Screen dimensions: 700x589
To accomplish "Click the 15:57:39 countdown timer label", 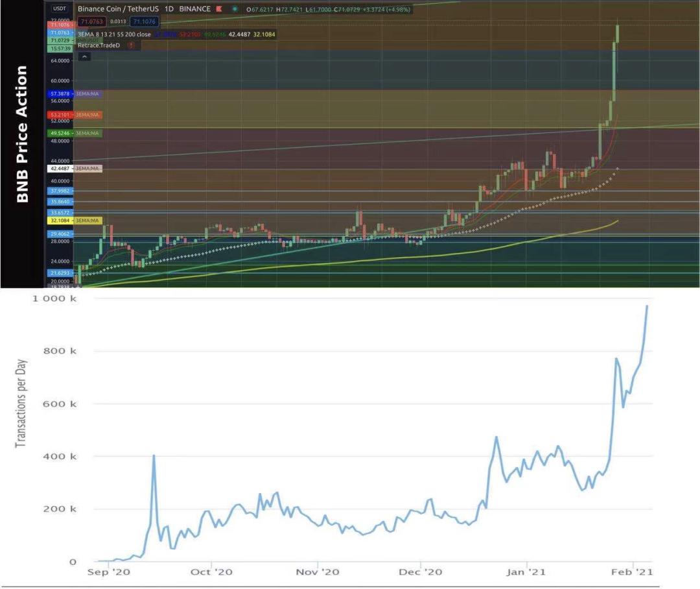I will pyautogui.click(x=60, y=48).
